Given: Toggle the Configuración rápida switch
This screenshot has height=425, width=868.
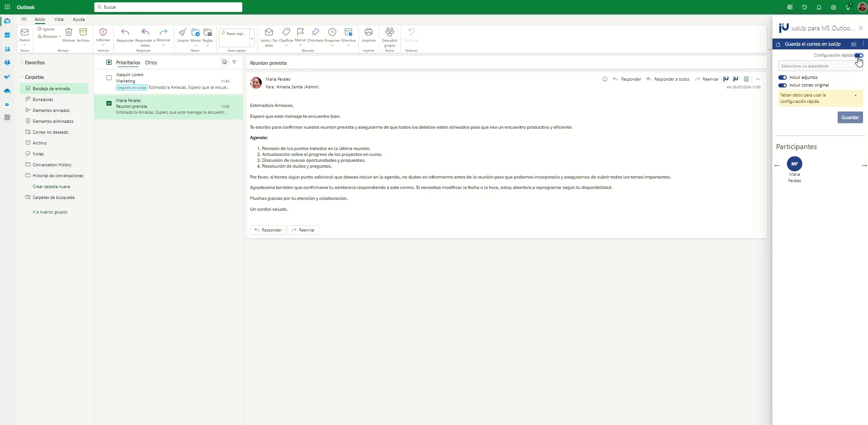Looking at the screenshot, I should (858, 55).
